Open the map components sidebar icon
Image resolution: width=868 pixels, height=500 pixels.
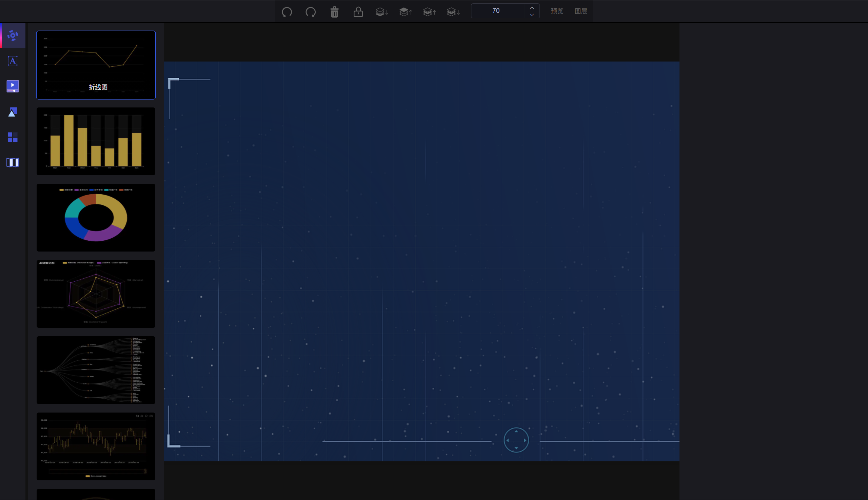[13, 162]
